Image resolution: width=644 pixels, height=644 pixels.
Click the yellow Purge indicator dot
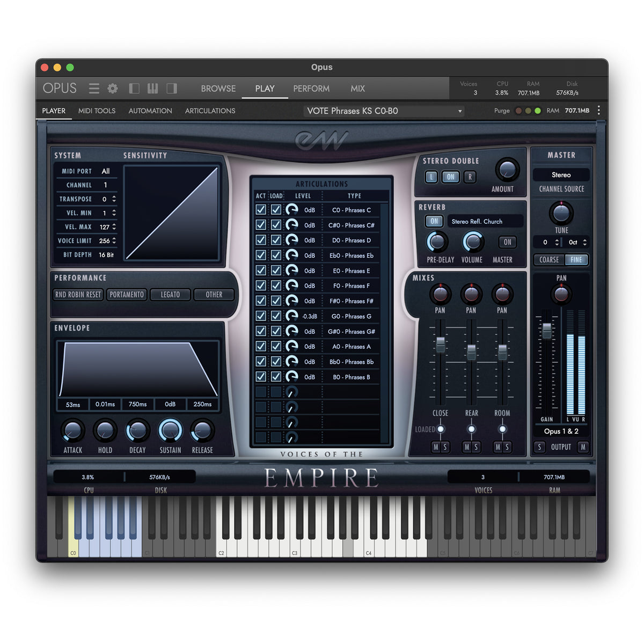[x=528, y=111]
